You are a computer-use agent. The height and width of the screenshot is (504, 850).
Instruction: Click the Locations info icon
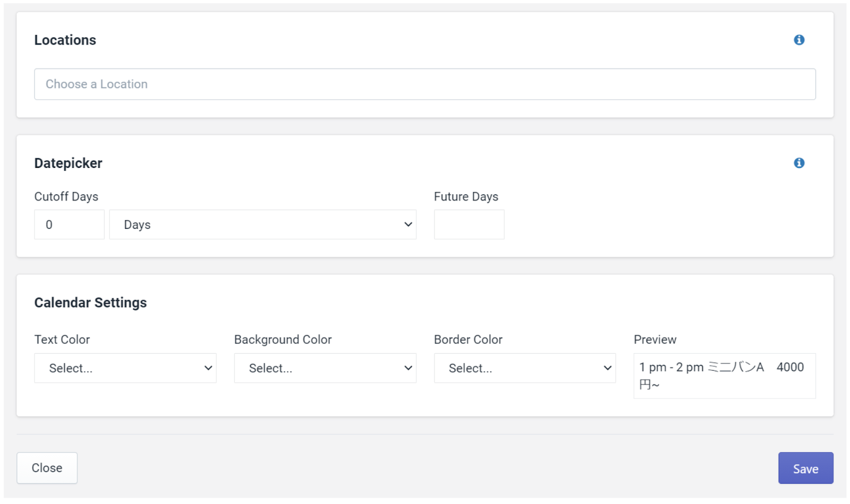coord(798,40)
